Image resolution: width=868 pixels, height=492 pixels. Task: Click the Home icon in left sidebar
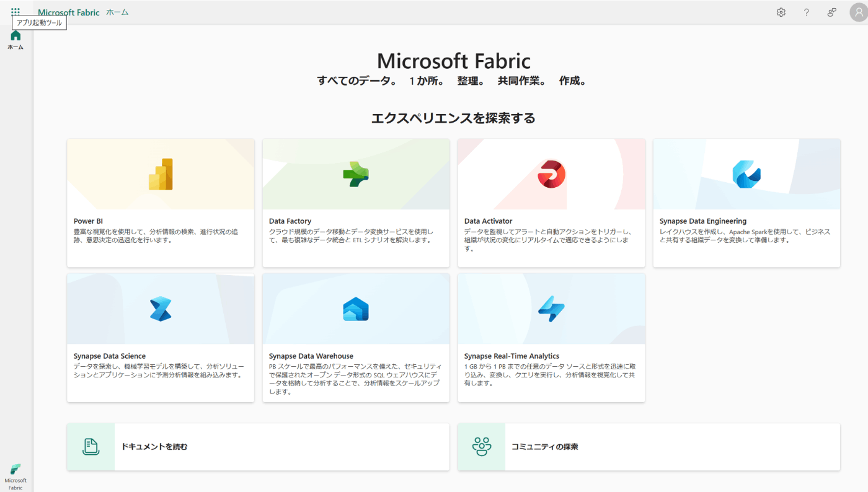(15, 35)
